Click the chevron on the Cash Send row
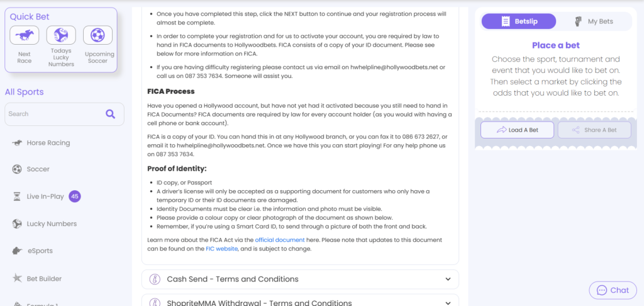This screenshot has width=644, height=306. tap(448, 280)
